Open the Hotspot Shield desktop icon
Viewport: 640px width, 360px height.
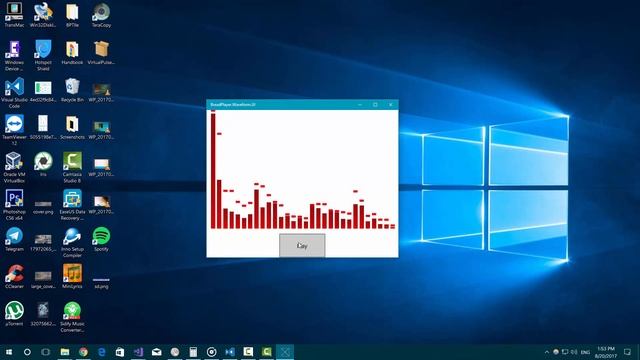(x=43, y=54)
